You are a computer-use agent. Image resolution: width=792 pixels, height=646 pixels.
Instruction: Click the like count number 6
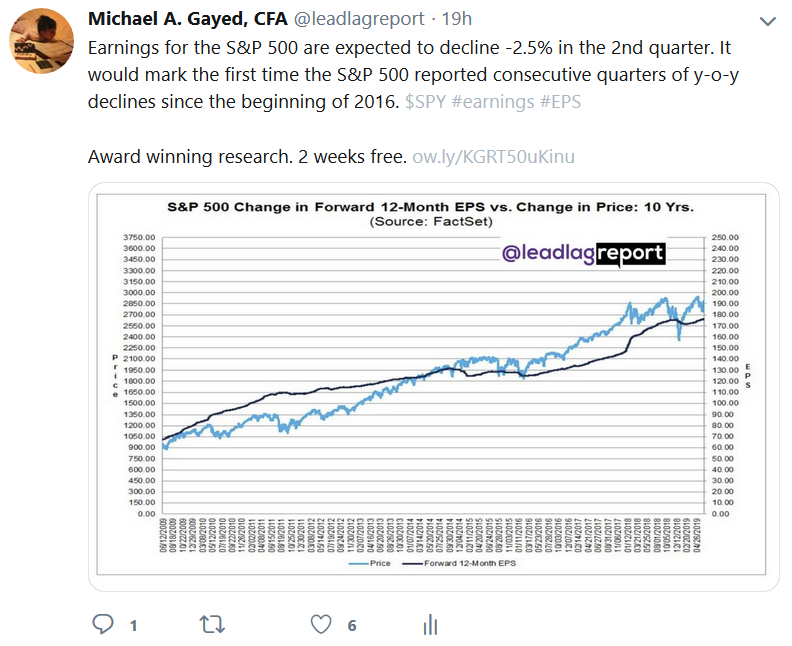(351, 626)
